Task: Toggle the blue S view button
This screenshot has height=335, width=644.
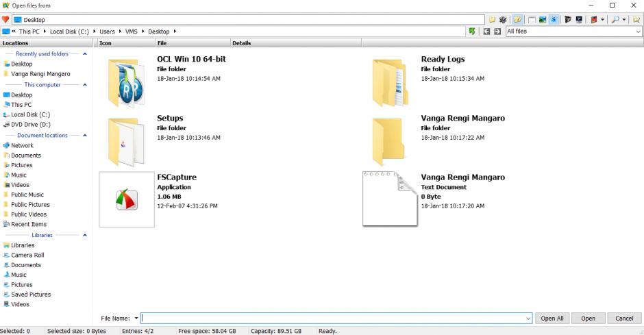Action: 554,20
